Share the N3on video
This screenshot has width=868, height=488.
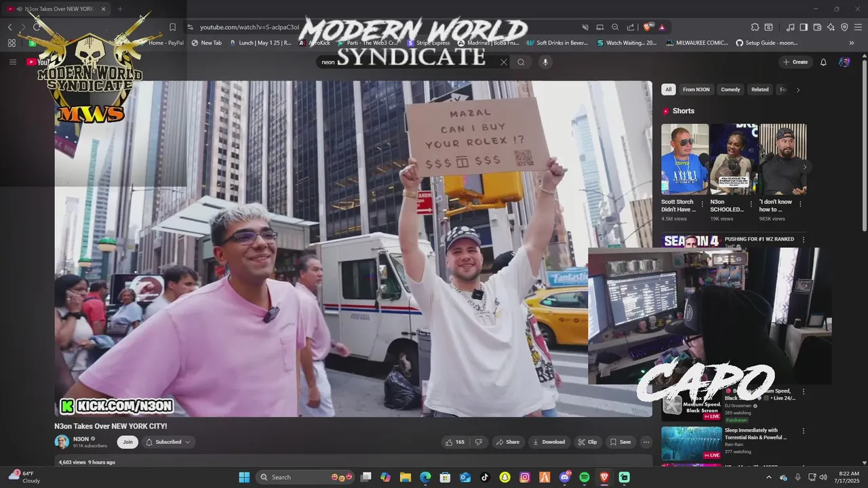(x=508, y=442)
